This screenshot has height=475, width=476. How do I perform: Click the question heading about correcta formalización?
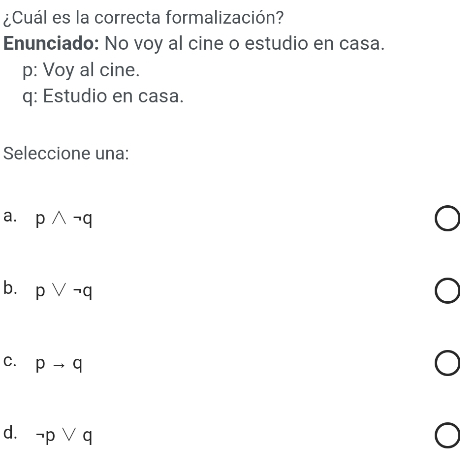pos(143,18)
